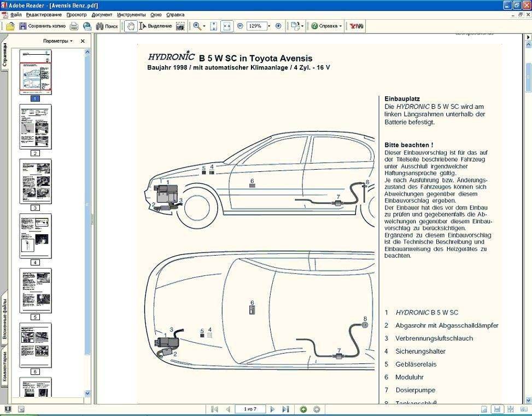Screen dimensions: 532x416
Task: Open the 129% zoom level dropdown
Action: 268,26
